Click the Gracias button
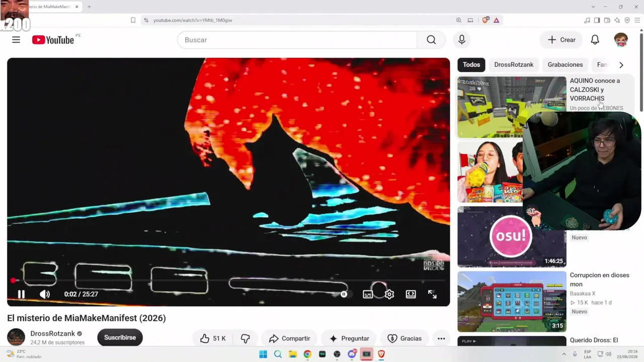Screen dimensions: 644x362 tap(405, 338)
